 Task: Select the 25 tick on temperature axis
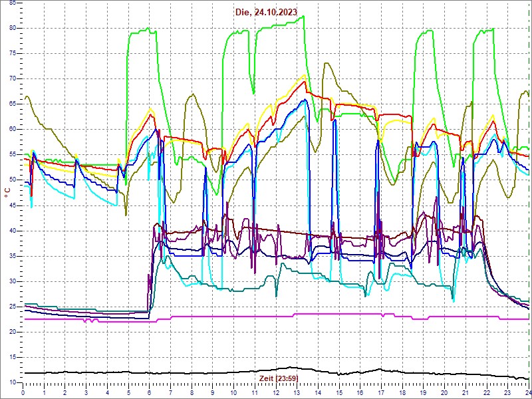coord(12,307)
